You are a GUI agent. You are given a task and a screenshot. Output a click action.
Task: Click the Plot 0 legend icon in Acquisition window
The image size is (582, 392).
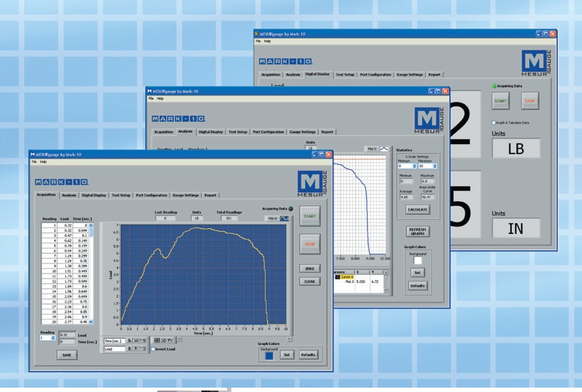pos(284,218)
